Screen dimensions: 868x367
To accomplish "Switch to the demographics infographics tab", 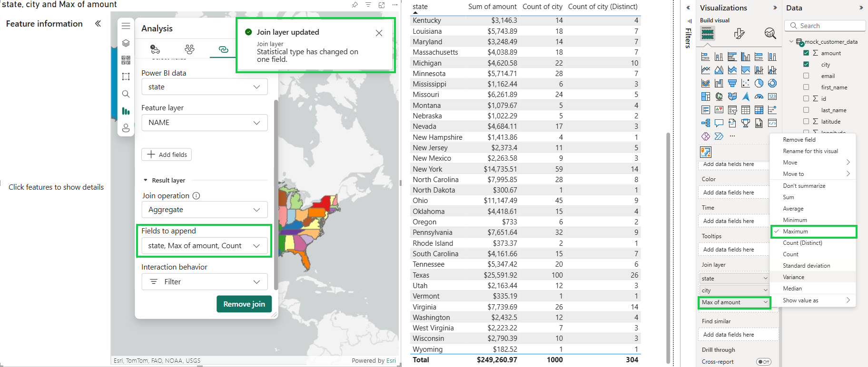I will pos(189,49).
